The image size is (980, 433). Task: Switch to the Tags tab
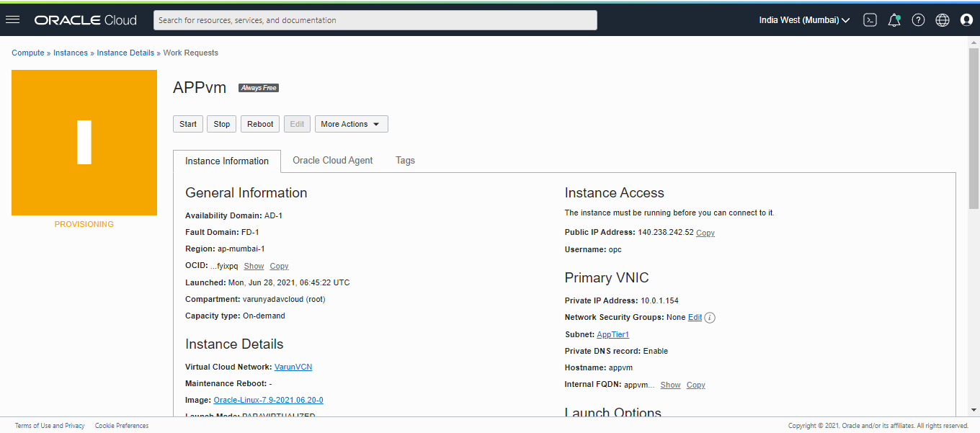[405, 161]
